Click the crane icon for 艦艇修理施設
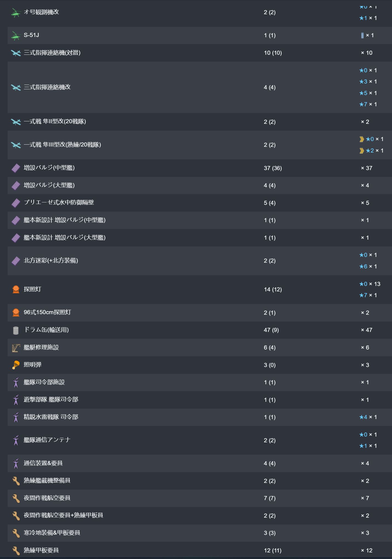Viewport: 392px width, 559px height. 16,348
